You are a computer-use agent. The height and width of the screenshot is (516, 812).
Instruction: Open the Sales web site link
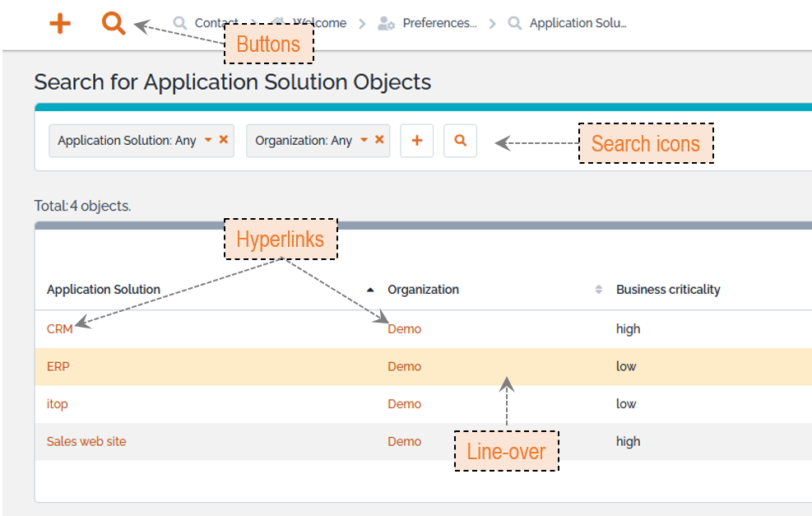pyautogui.click(x=86, y=442)
